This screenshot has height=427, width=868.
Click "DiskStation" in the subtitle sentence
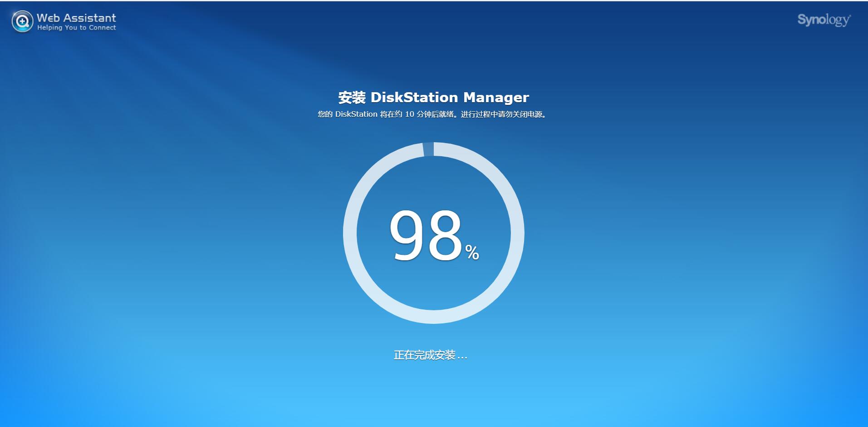(356, 114)
